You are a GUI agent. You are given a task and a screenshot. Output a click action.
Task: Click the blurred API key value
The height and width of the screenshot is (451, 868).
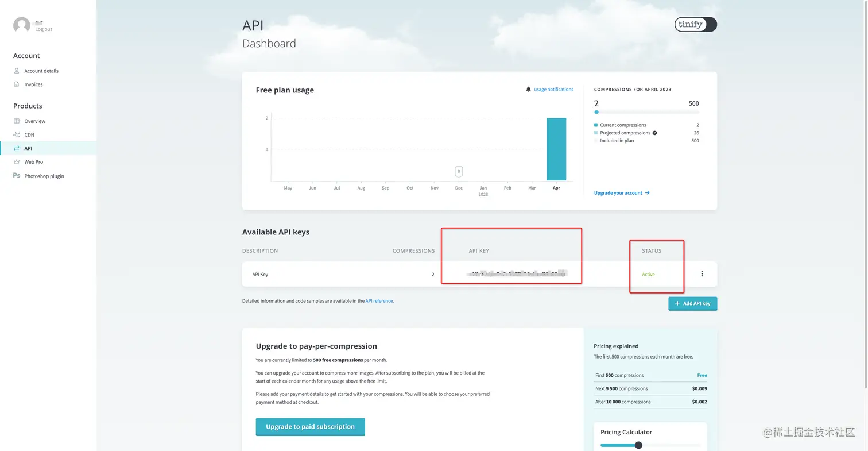coord(517,274)
